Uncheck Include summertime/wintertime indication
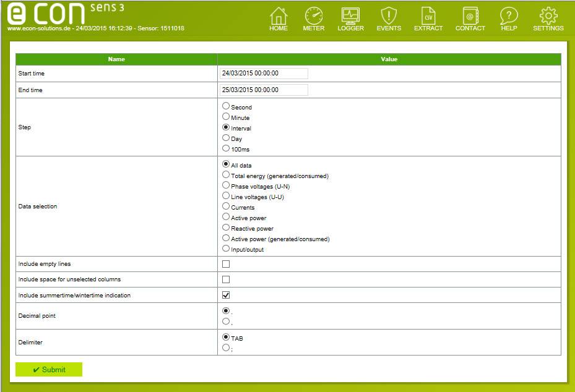Screen dimensions: 575x392 point(226,295)
